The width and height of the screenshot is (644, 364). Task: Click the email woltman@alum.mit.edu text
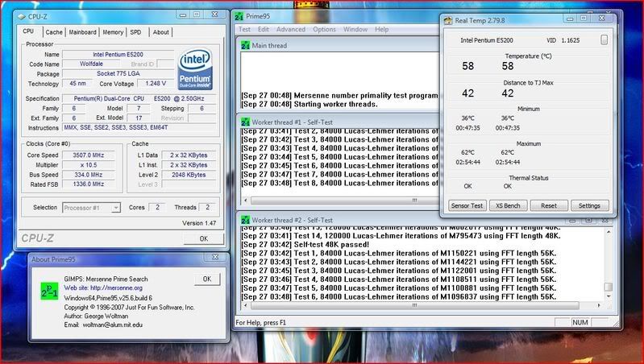(x=113, y=325)
